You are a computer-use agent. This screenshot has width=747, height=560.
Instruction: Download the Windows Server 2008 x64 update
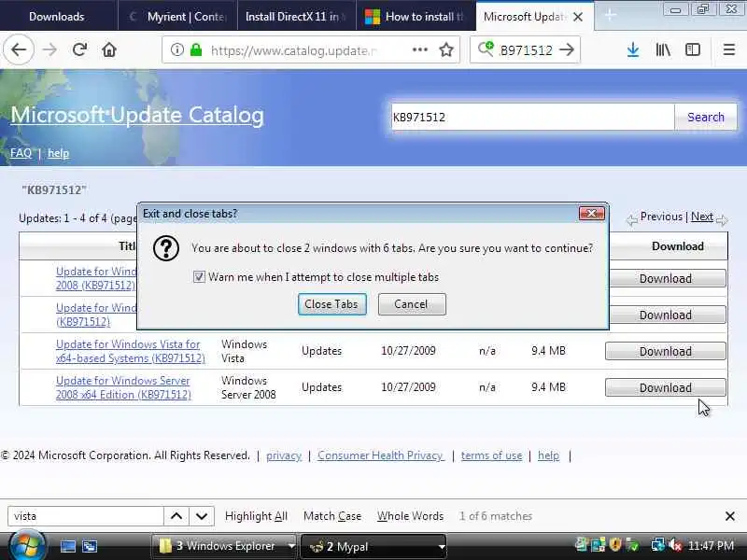pos(666,387)
